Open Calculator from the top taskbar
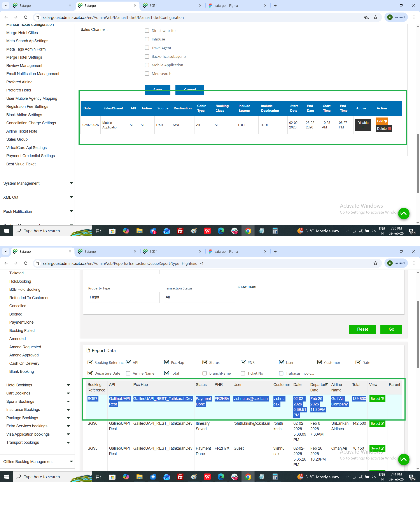This screenshot has height=505, width=420. pyautogui.click(x=275, y=231)
